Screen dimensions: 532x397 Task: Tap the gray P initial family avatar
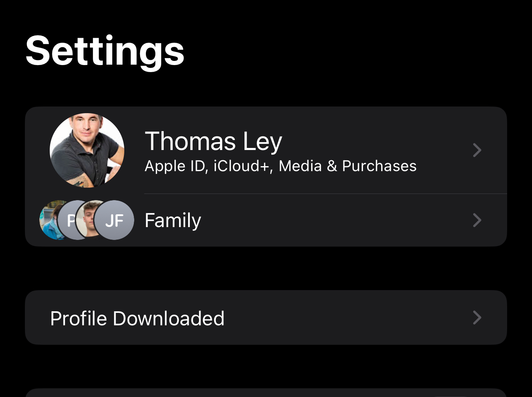[x=68, y=220]
